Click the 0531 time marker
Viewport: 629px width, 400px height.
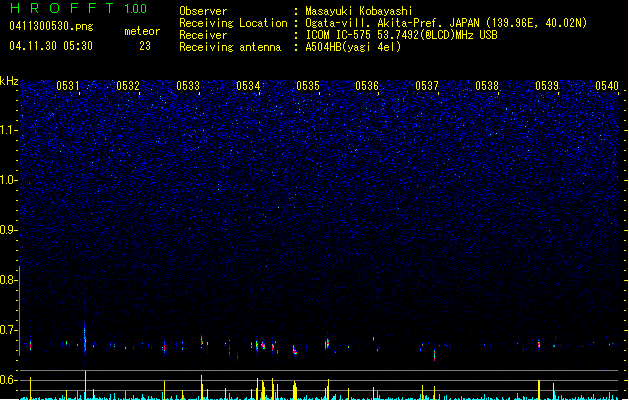(x=68, y=86)
